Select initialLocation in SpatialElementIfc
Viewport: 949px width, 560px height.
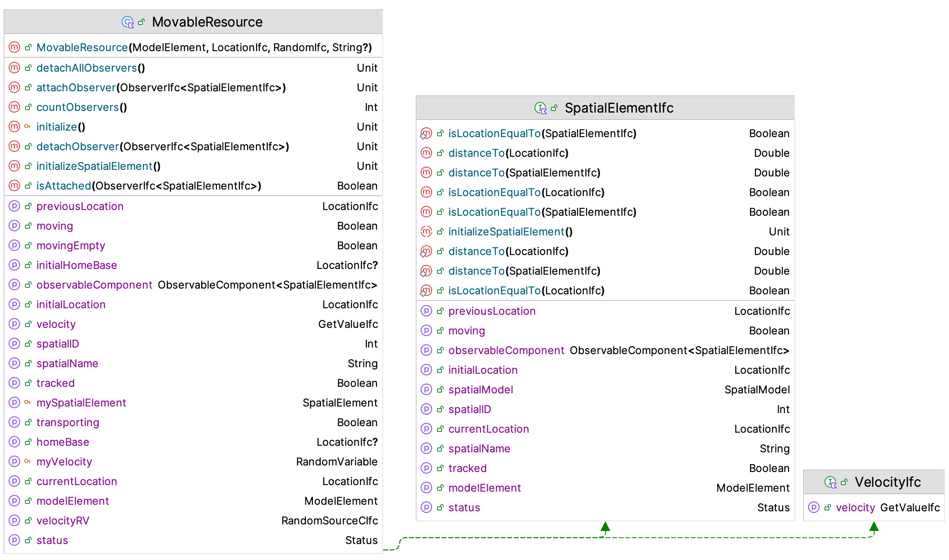click(x=605, y=370)
